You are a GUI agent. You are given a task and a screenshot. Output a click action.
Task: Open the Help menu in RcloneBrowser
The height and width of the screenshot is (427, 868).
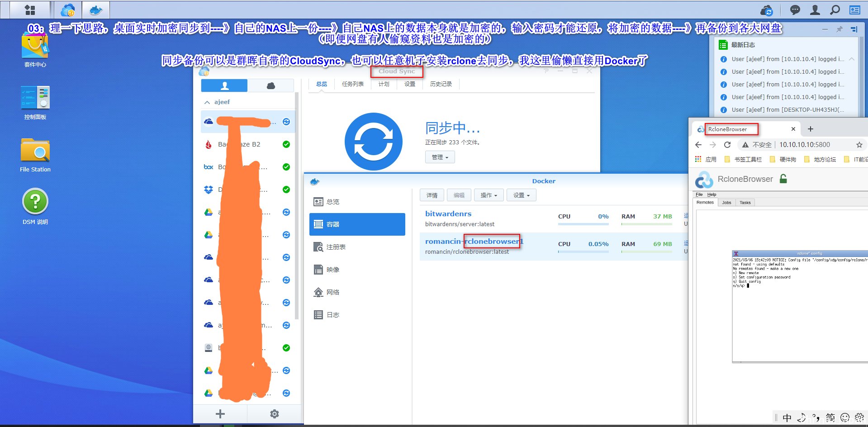[x=711, y=195]
